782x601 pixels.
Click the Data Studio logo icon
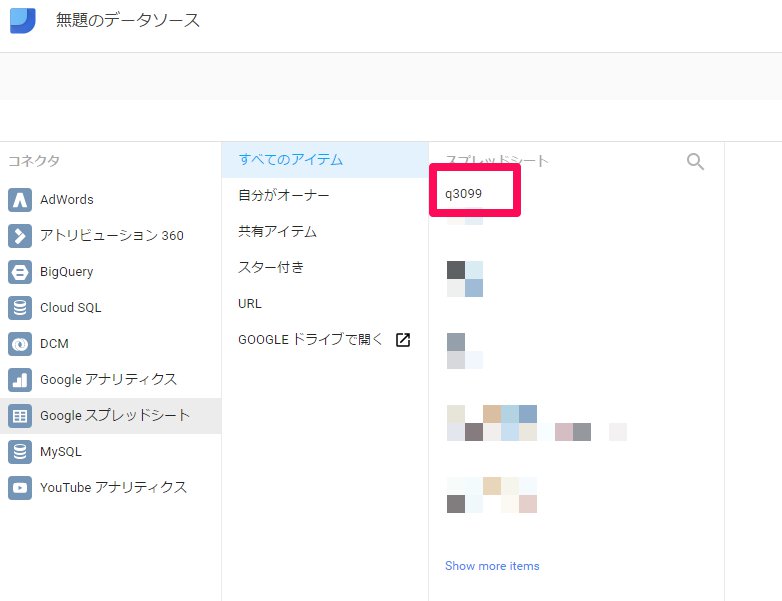click(22, 20)
